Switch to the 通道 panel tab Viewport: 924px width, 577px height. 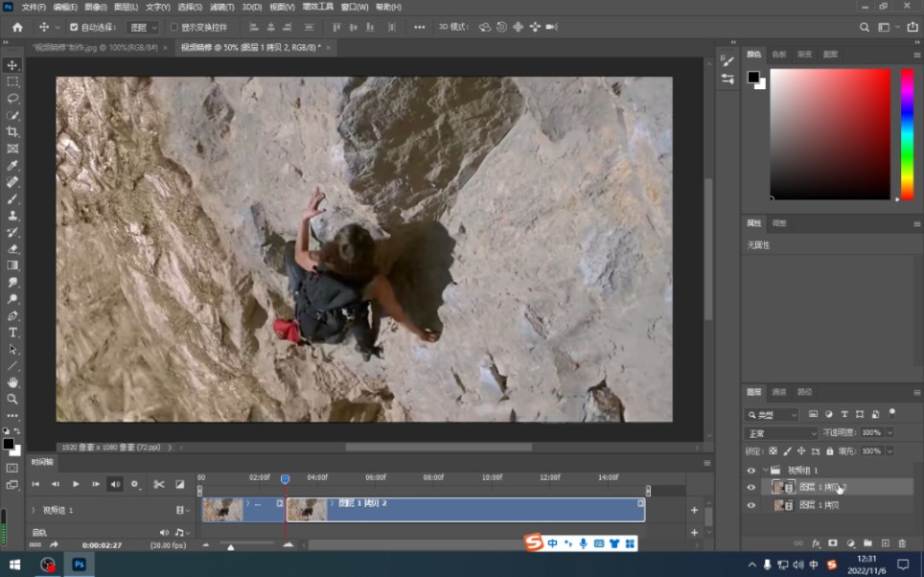click(779, 392)
